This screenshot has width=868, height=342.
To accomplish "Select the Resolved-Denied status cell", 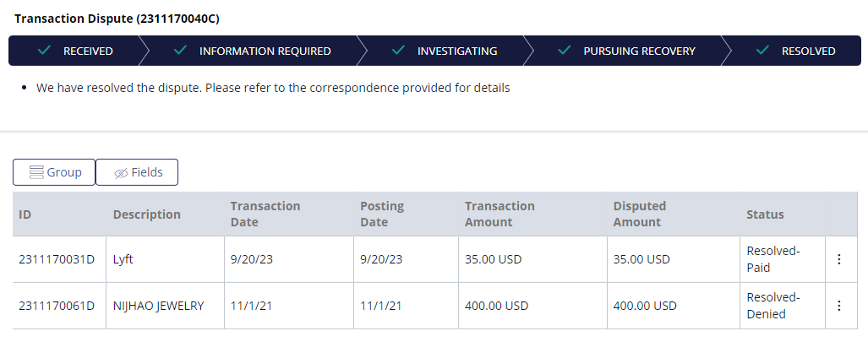I will tap(782, 306).
